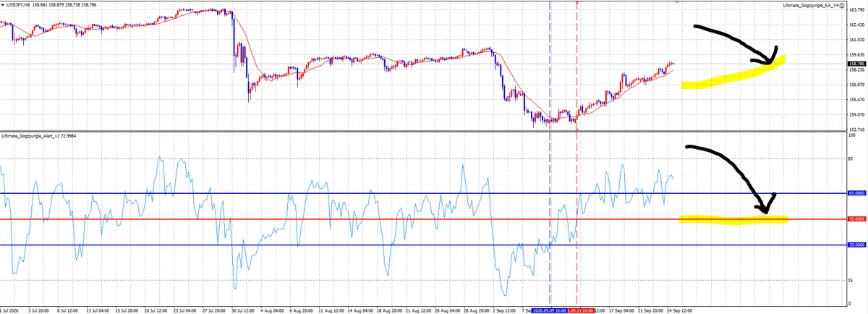
Task: Click the 85 indicator scale label
Action: coord(850,159)
